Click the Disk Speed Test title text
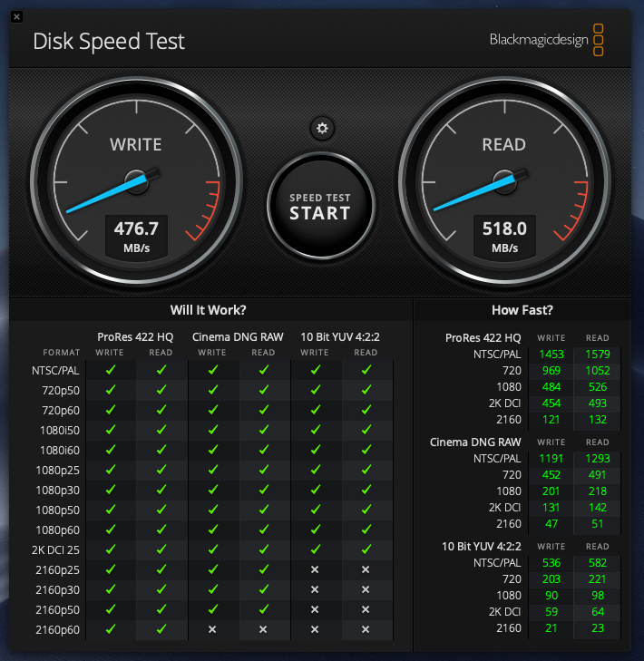The height and width of the screenshot is (661, 644). [108, 41]
